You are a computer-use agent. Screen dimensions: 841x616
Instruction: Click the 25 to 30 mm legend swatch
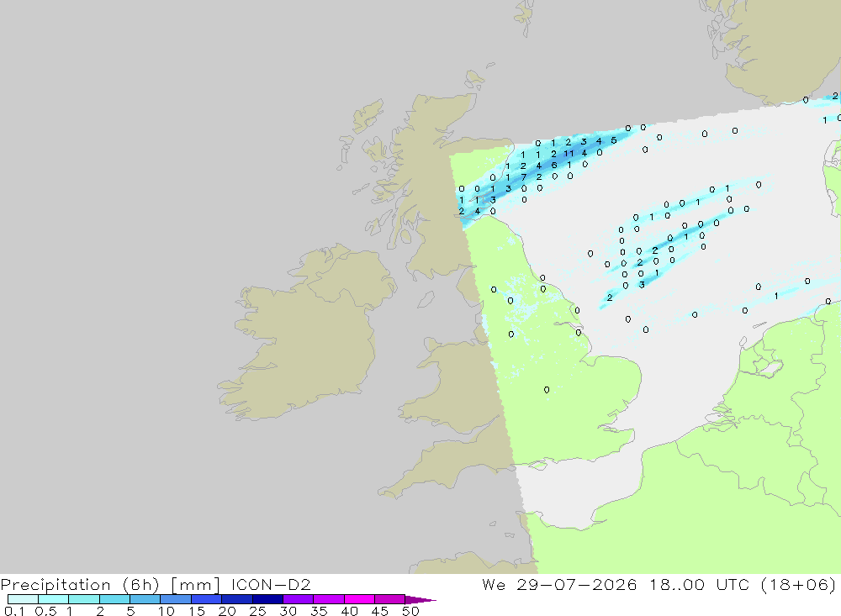click(x=267, y=599)
